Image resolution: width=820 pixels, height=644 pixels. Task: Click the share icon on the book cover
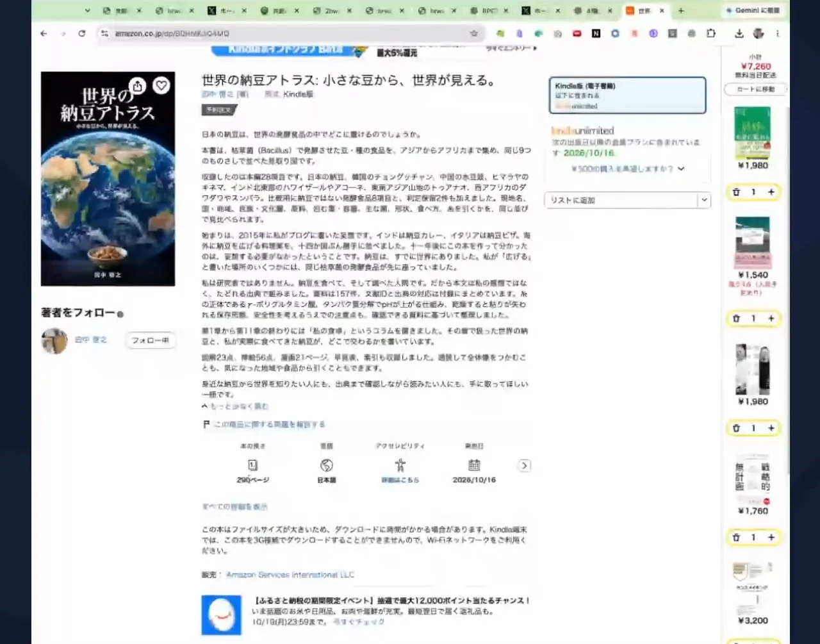[138, 86]
